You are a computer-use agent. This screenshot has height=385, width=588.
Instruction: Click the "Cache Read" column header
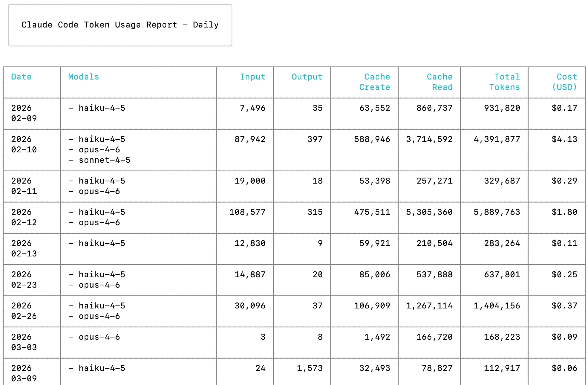tap(440, 82)
